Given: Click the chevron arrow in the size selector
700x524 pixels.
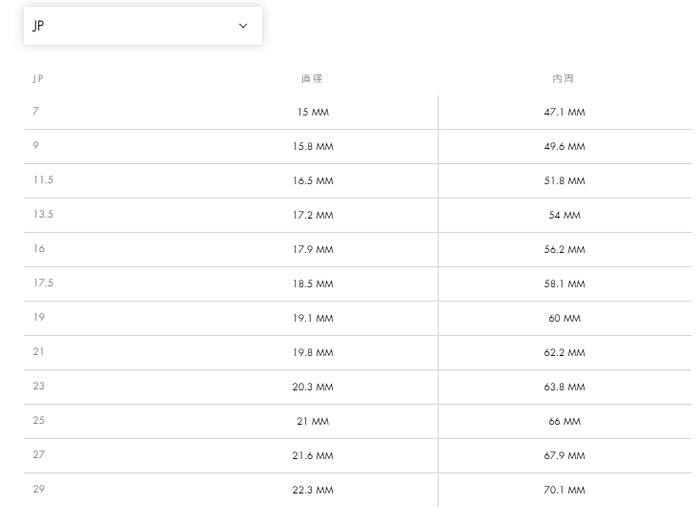Looking at the screenshot, I should coord(243,26).
